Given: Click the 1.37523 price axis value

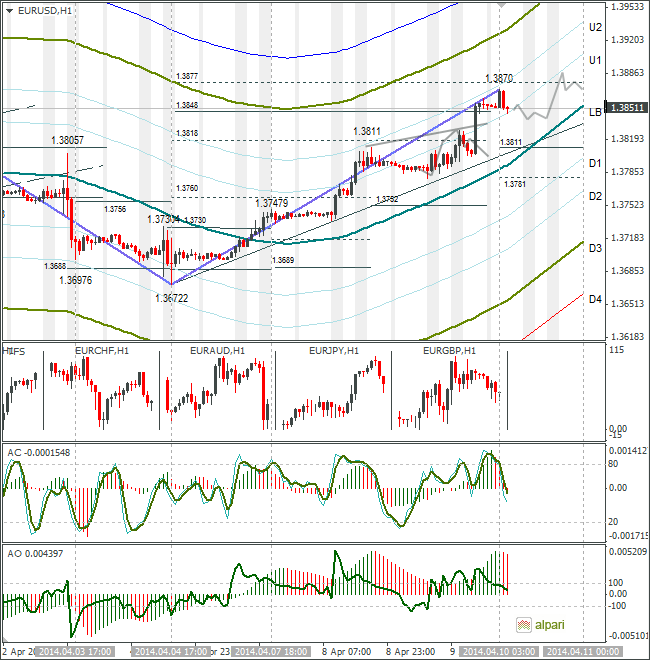Looking at the screenshot, I should 627,205.
